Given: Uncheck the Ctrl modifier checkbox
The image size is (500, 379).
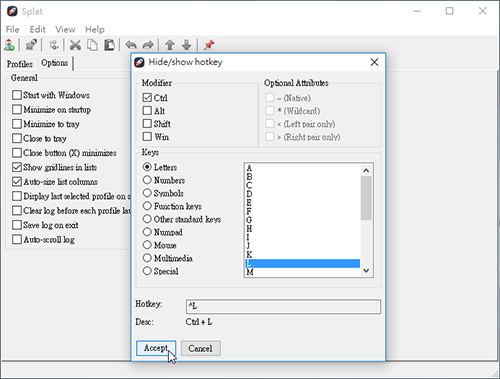Looking at the screenshot, I should (147, 98).
